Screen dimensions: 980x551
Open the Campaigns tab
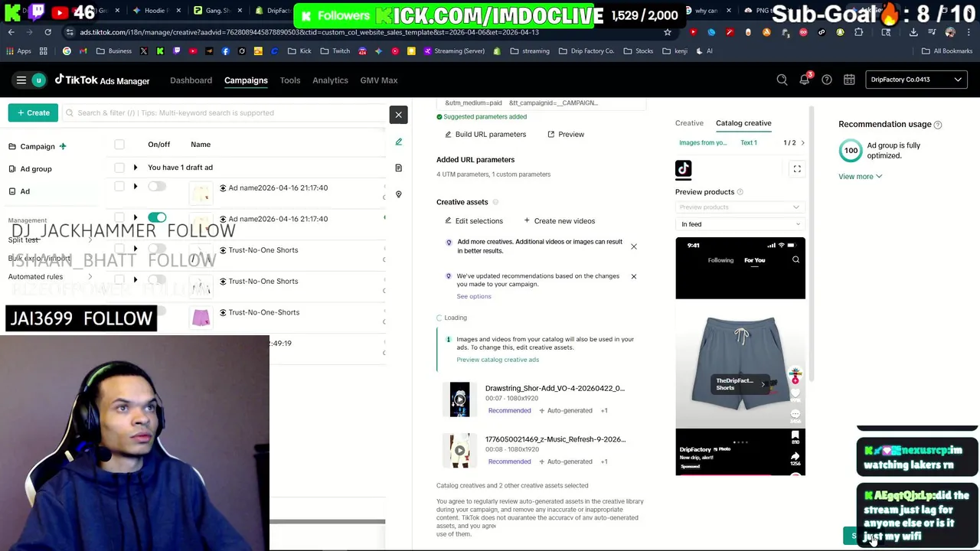pos(246,80)
